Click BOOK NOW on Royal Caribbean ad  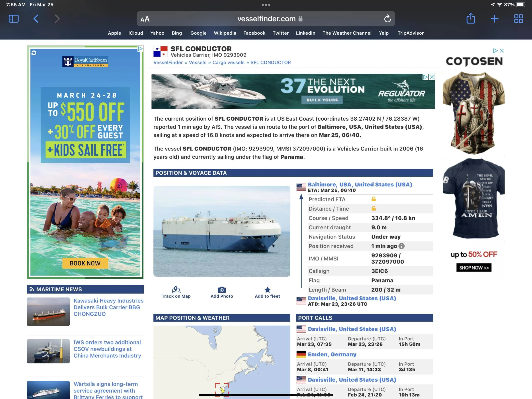pos(85,263)
